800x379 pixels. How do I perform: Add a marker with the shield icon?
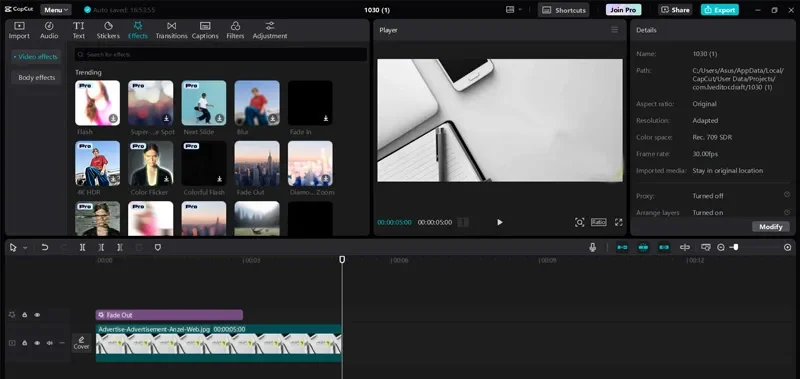[158, 247]
